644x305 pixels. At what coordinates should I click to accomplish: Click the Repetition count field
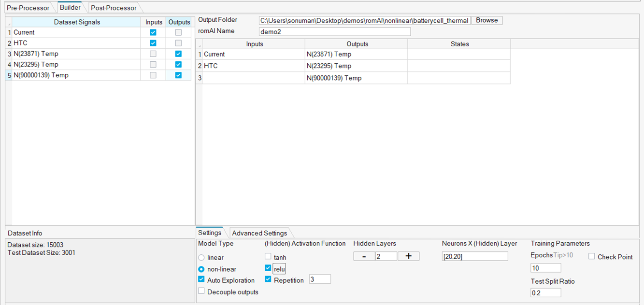(x=320, y=279)
